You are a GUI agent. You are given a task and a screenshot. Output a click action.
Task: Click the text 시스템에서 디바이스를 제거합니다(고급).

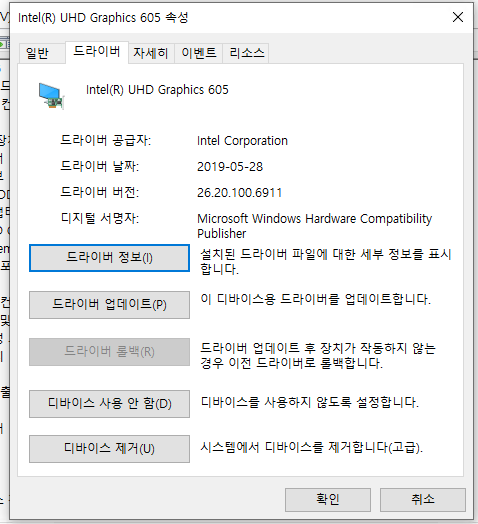pyautogui.click(x=311, y=447)
